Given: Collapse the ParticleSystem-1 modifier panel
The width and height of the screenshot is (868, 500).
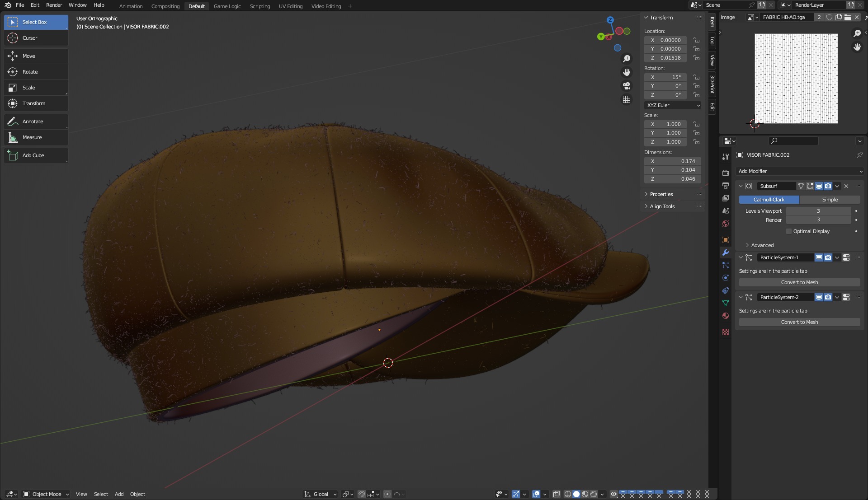Looking at the screenshot, I should [x=741, y=257].
